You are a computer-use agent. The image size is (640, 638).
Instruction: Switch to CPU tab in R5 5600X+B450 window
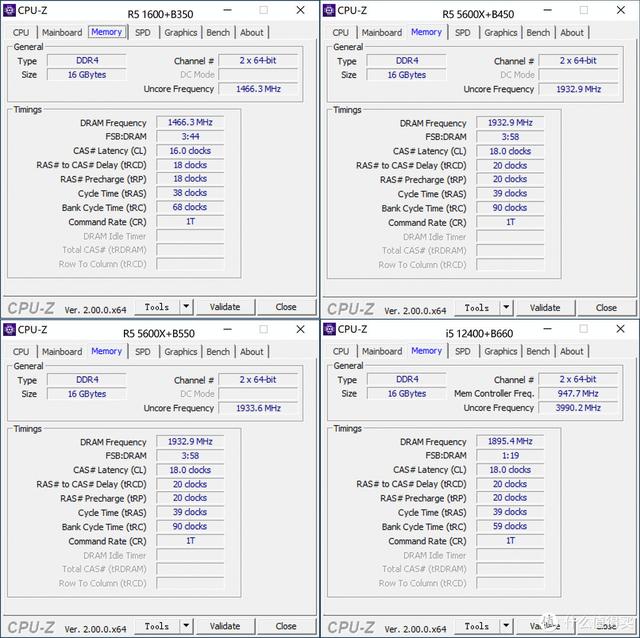(x=340, y=33)
